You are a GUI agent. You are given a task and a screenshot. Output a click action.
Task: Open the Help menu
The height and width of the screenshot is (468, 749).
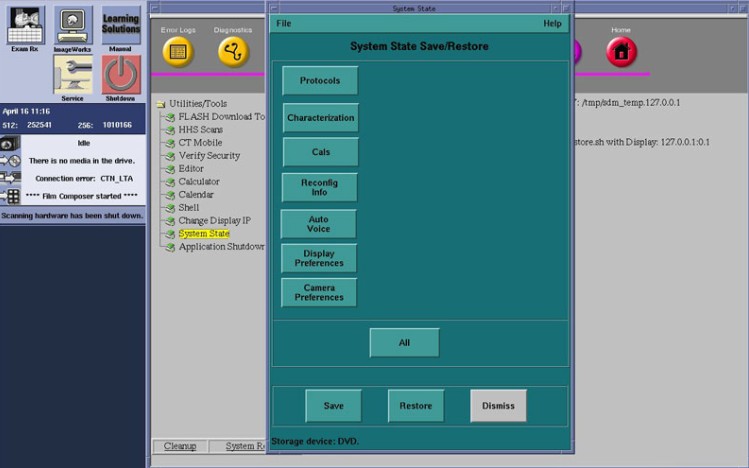click(x=552, y=23)
